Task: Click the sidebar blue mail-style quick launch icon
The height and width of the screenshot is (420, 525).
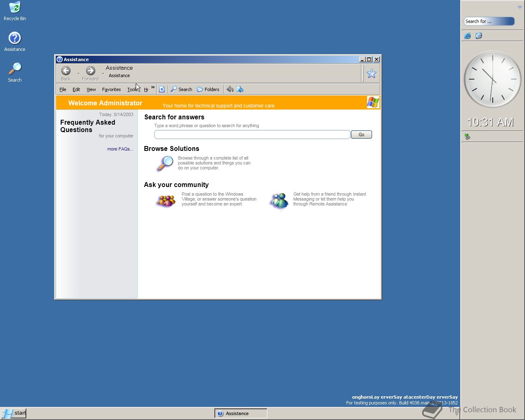Action: click(x=479, y=36)
